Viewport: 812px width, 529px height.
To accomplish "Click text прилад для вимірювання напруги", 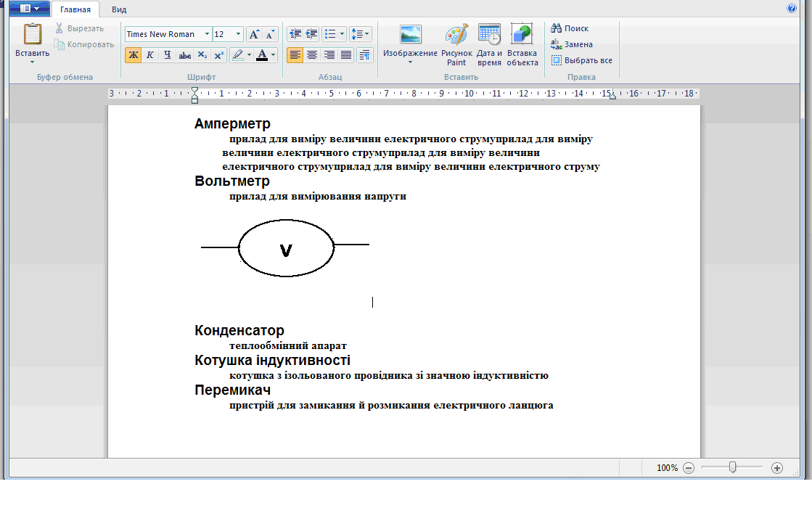I will [318, 196].
